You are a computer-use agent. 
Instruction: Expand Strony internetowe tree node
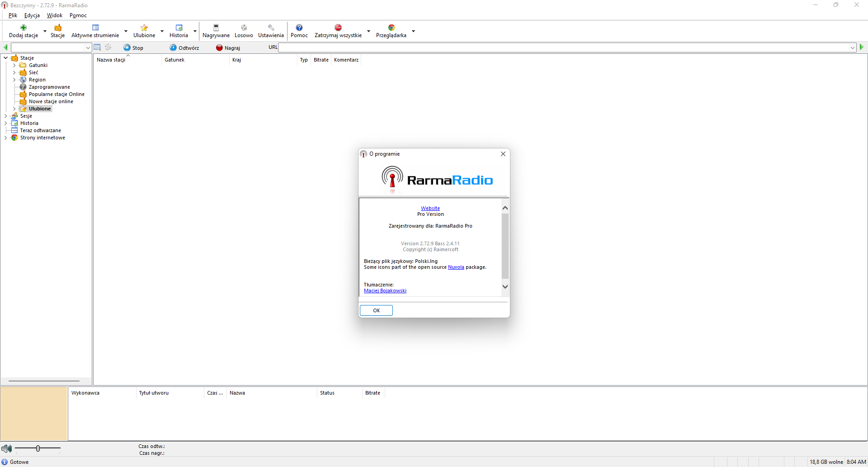(x=5, y=138)
